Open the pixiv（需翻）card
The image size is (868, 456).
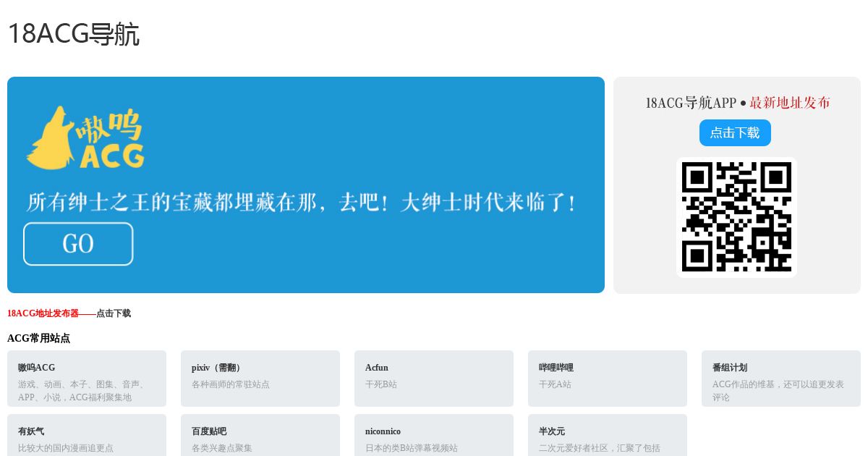[x=260, y=379]
